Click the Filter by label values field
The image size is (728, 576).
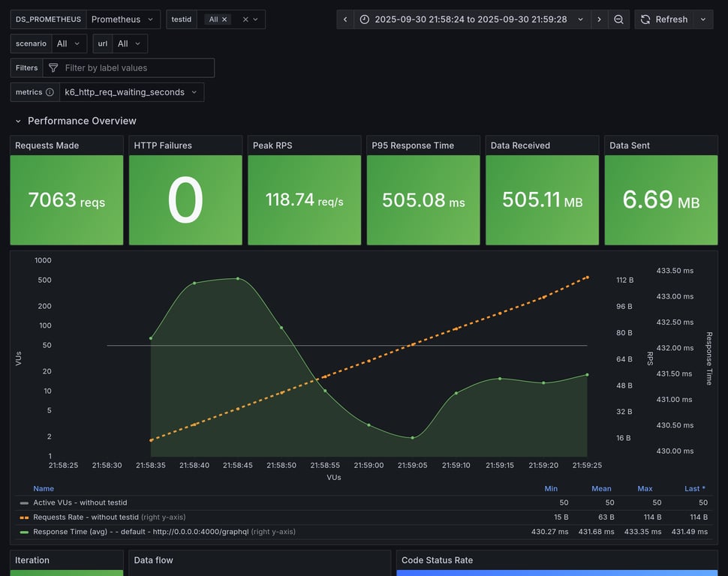tap(135, 68)
